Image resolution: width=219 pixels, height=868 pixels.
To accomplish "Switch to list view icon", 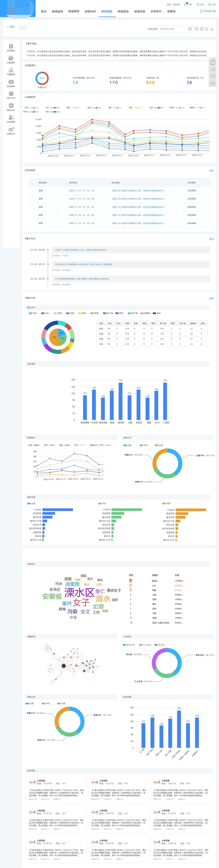I will [x=197, y=29].
